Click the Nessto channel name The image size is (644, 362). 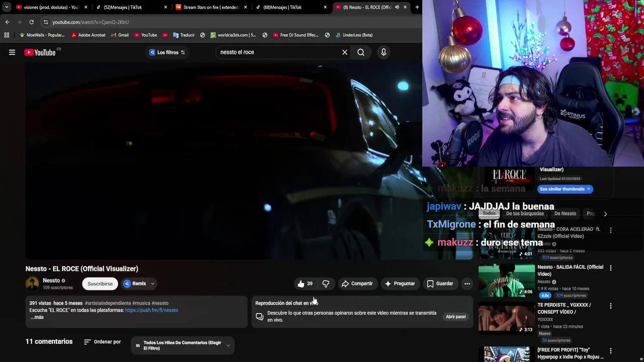[x=51, y=281]
